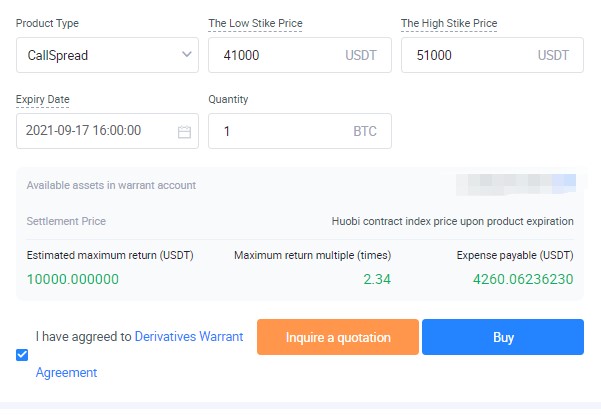Click the blurred available assets value

[x=515, y=185]
